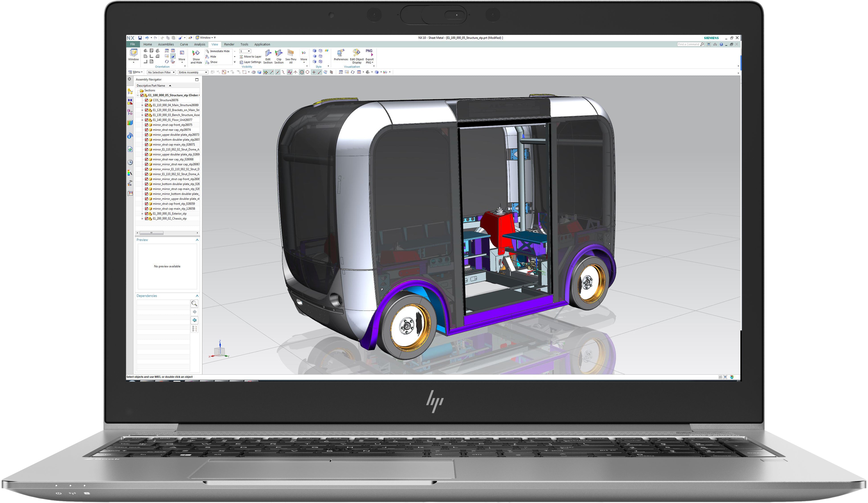Click the Save icon in title toolbar
This screenshot has width=868, height=503.
140,38
